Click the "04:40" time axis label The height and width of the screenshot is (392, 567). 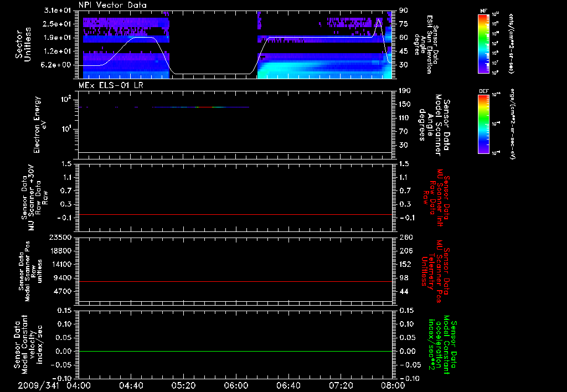(131, 385)
